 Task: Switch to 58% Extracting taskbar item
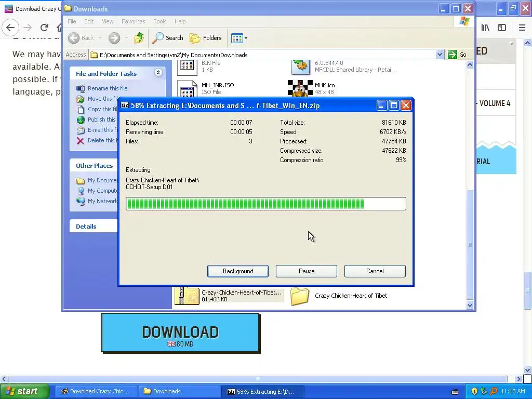(263, 391)
